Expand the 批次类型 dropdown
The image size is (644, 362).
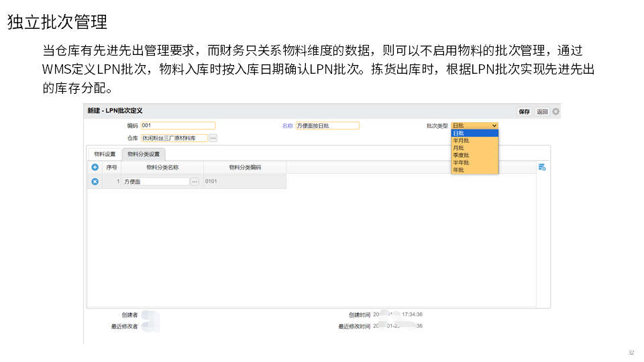(x=475, y=125)
